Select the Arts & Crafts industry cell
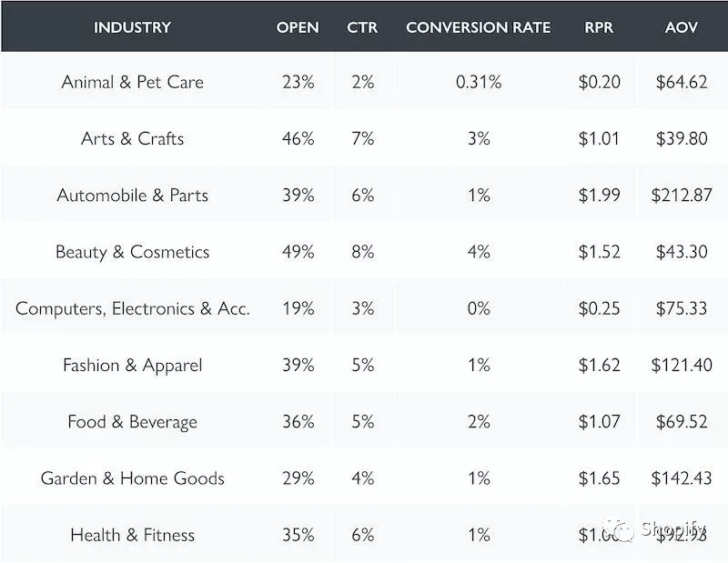Viewport: 728px width, 563px height. (132, 138)
